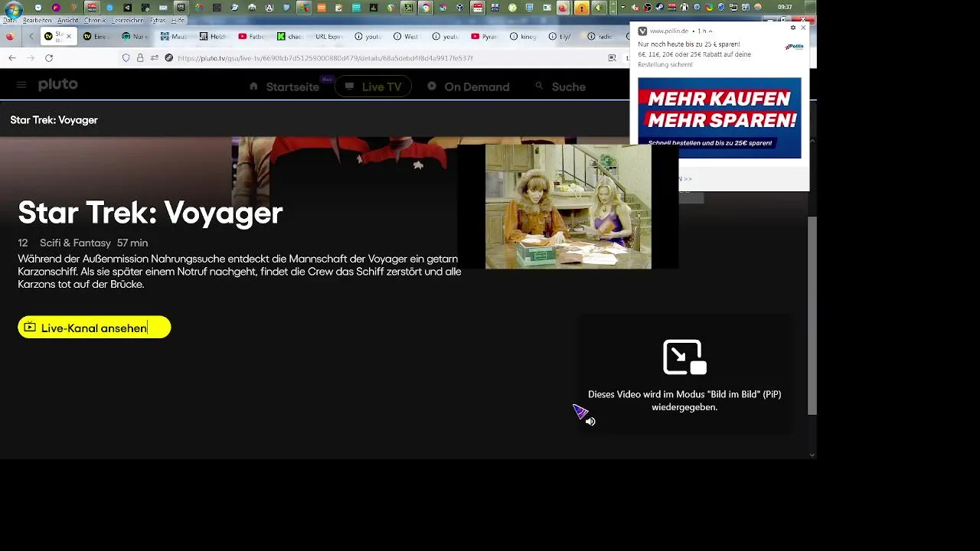
Task: Open the Lesezeichen menu
Action: coord(128,20)
